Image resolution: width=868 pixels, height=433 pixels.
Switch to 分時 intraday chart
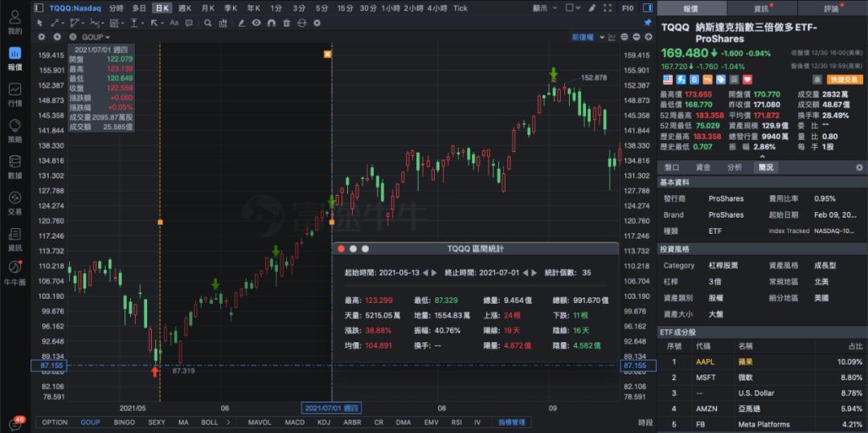117,8
